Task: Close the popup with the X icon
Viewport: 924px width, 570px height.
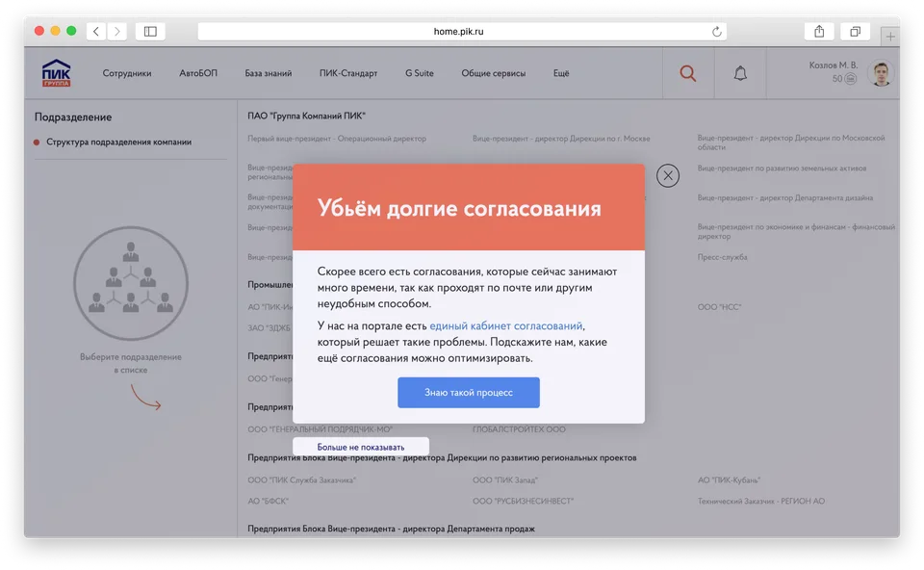Action: point(667,175)
